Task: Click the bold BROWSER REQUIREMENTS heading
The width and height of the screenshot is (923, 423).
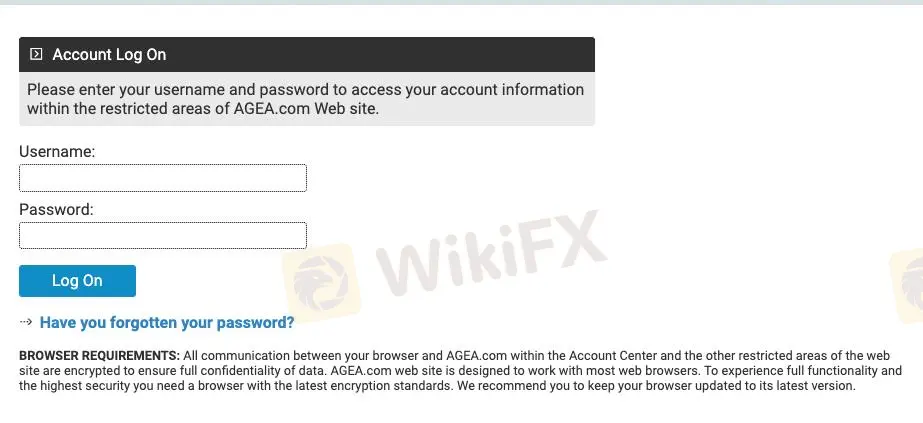Action: tap(99, 356)
